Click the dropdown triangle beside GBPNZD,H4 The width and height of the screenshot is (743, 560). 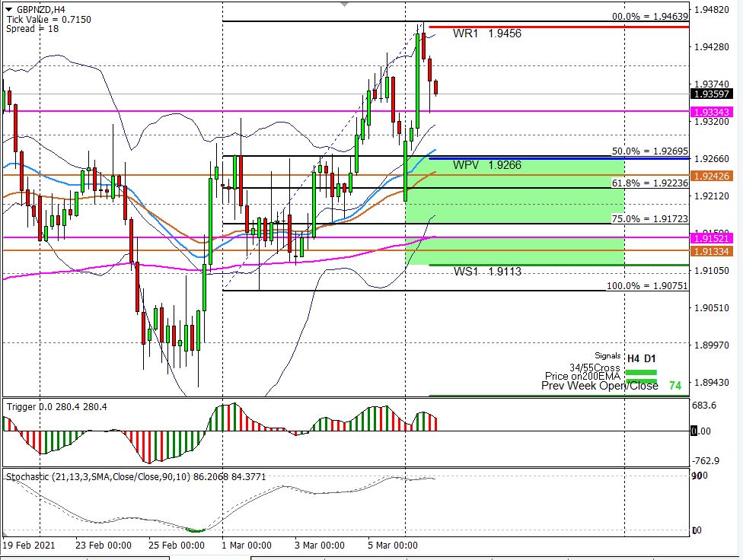(x=9, y=9)
